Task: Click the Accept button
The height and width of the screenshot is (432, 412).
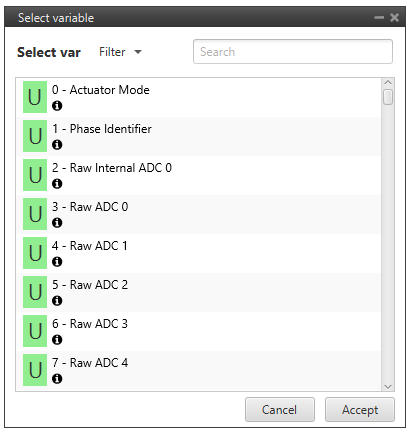Action: [360, 410]
